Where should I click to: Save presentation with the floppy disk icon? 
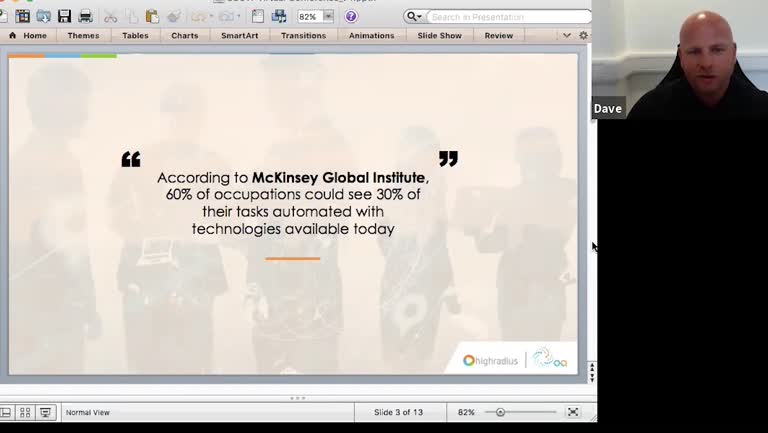pos(64,16)
